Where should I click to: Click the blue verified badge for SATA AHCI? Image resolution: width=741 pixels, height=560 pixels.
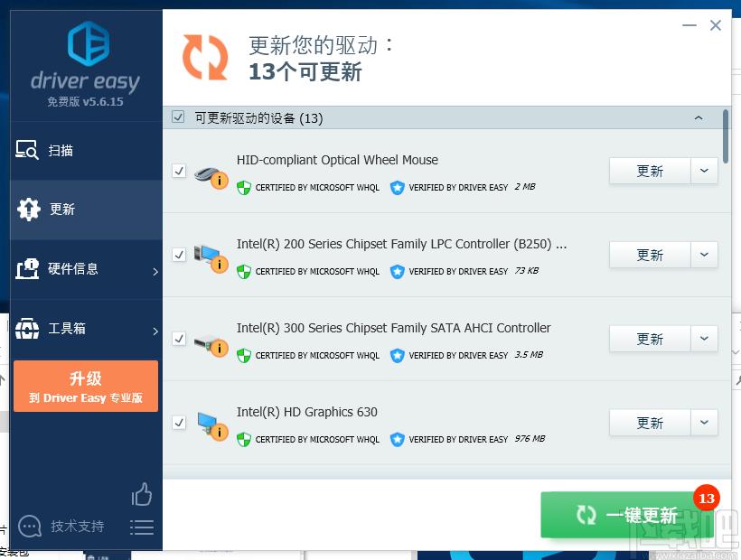coord(398,356)
